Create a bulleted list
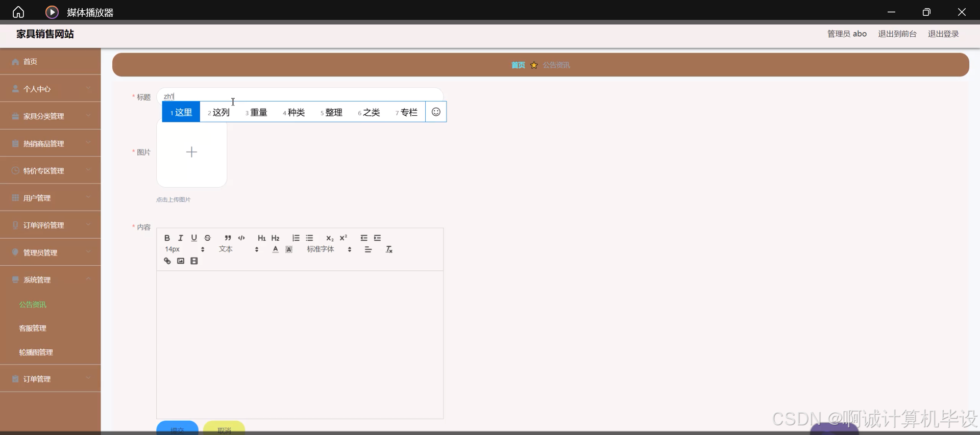Image resolution: width=980 pixels, height=435 pixels. coord(309,238)
